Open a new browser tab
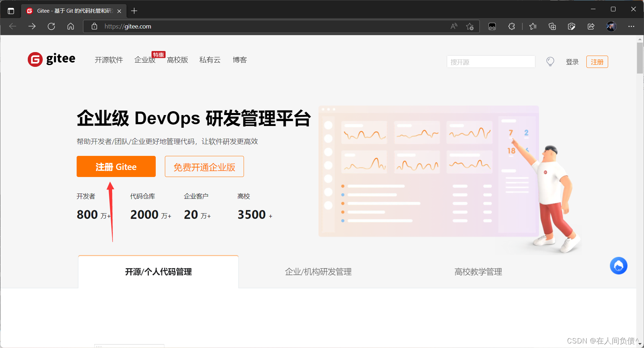The height and width of the screenshot is (348, 644). coord(134,11)
